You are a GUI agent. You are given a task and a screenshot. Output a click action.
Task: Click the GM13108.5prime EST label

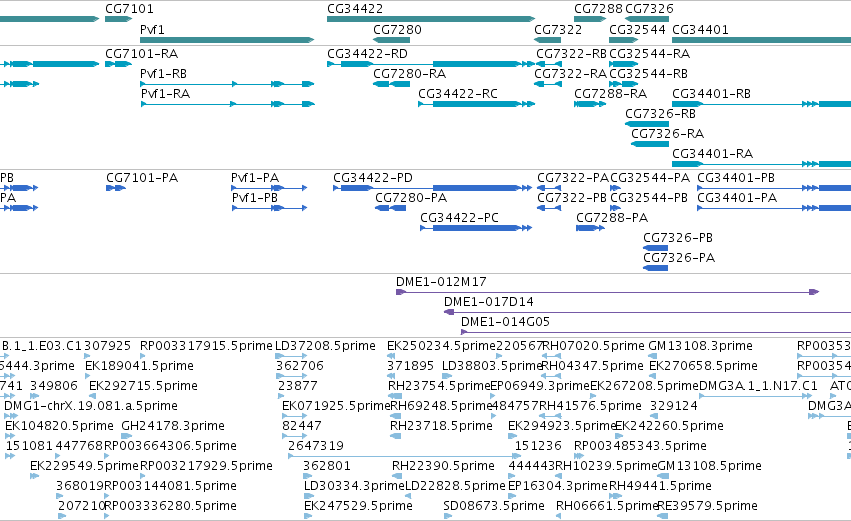[709, 467]
